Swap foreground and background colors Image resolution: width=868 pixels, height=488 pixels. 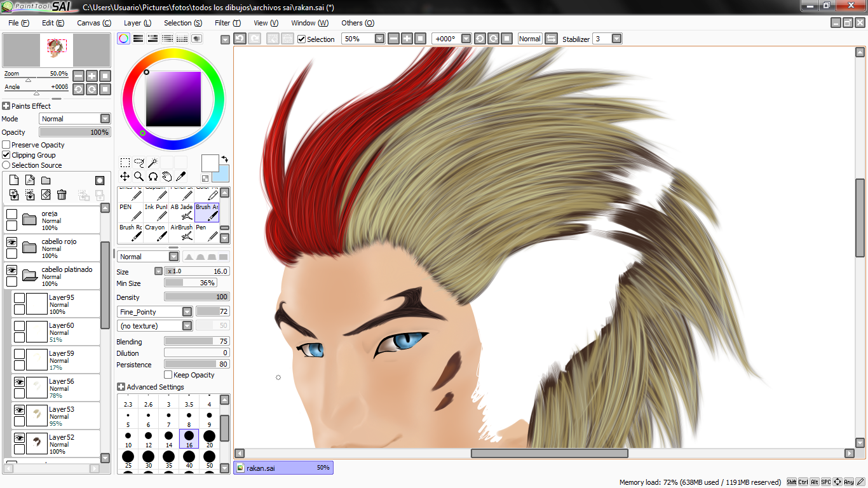click(224, 159)
